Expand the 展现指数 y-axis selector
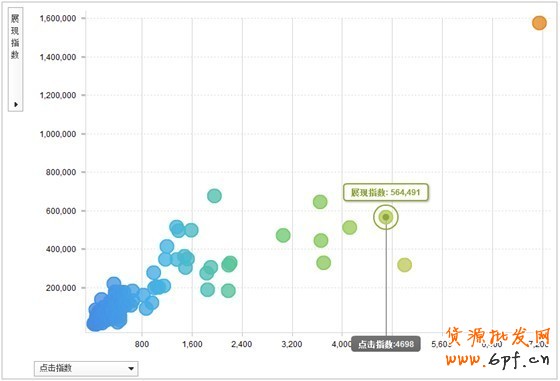 coord(15,59)
